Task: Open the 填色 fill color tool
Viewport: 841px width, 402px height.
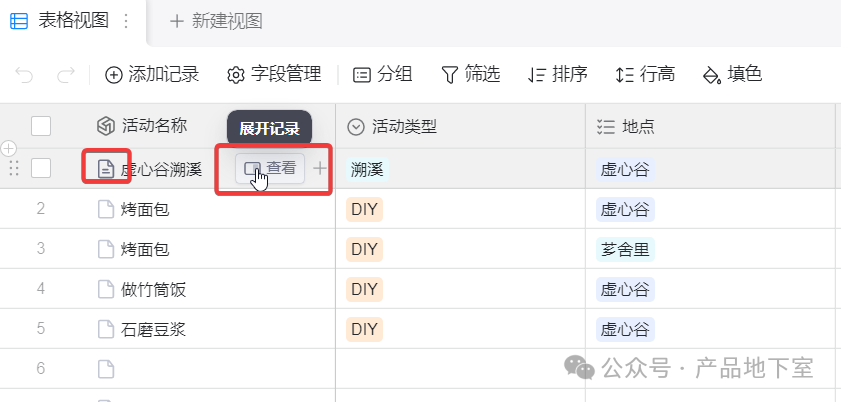Action: pyautogui.click(x=732, y=74)
